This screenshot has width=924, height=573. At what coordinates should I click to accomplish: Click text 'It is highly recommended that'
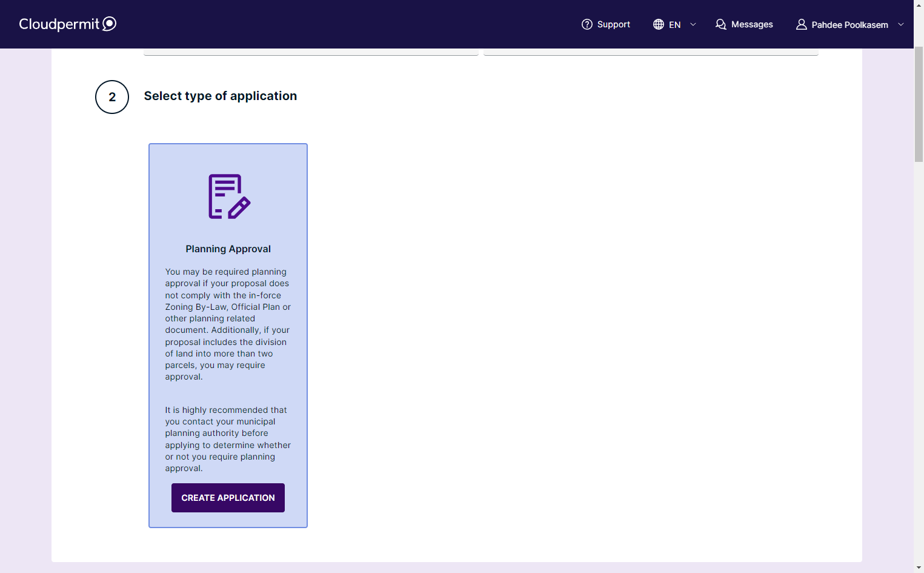pyautogui.click(x=226, y=410)
